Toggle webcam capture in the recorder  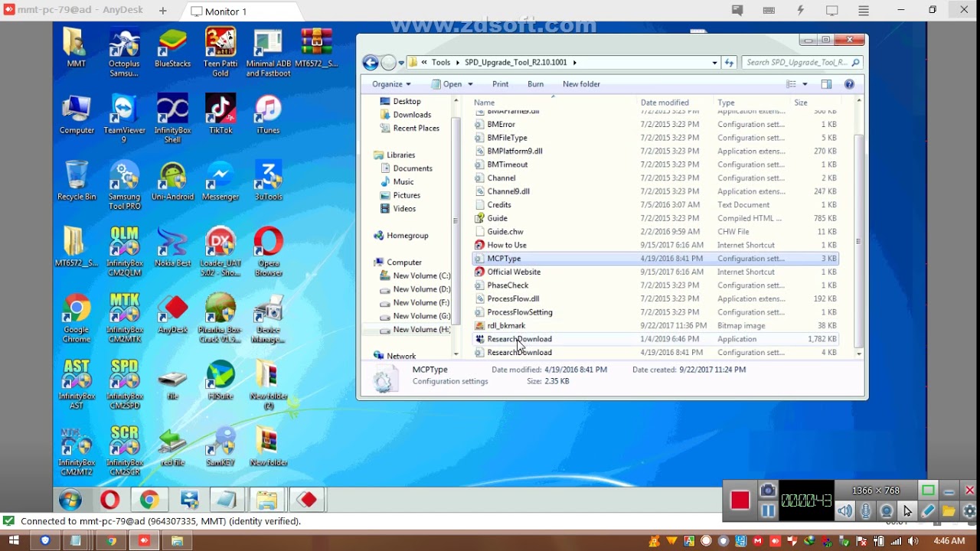point(887,511)
